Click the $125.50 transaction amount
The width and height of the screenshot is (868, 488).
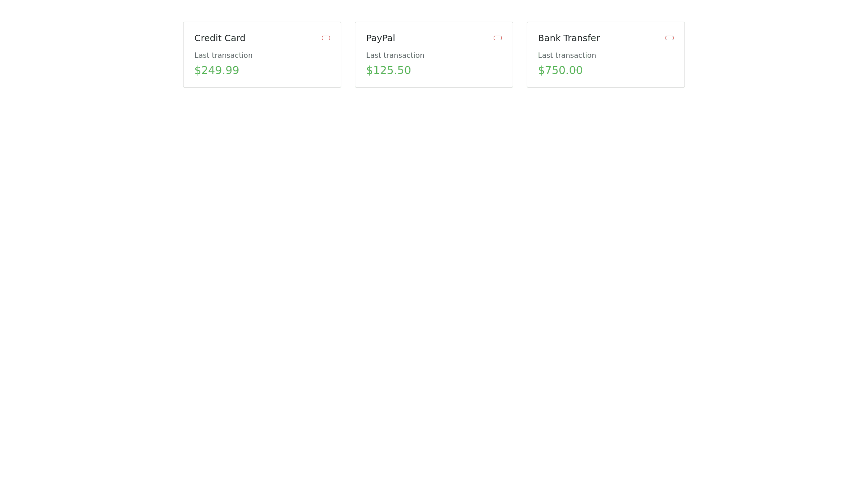388,70
